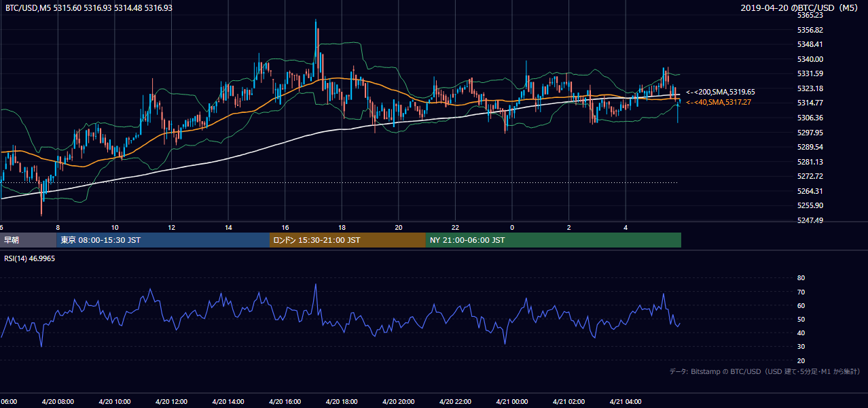The height and width of the screenshot is (408, 868).
Task: Click price axis label 5365.23
Action: (x=810, y=15)
